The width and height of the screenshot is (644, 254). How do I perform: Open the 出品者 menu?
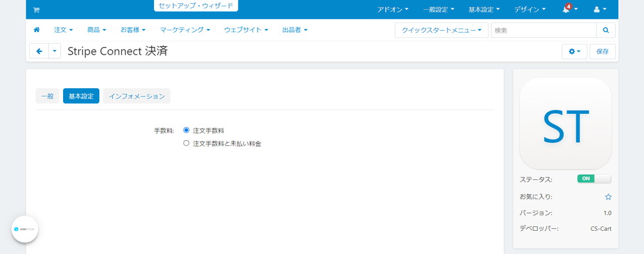tap(295, 30)
